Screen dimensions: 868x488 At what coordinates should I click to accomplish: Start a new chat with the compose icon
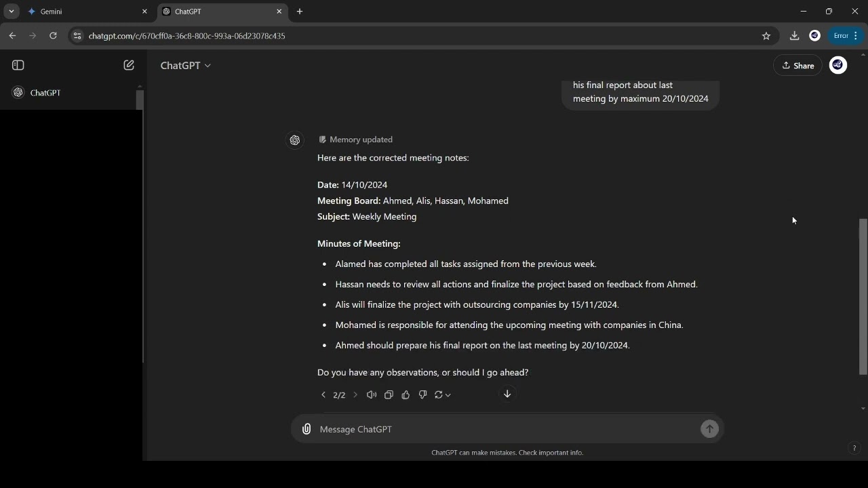coord(129,65)
